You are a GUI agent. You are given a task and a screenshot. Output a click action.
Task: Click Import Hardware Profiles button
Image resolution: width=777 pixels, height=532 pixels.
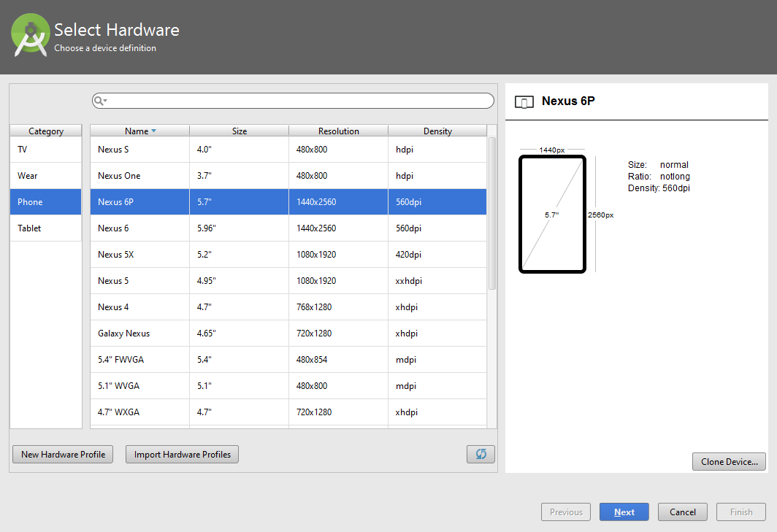182,454
